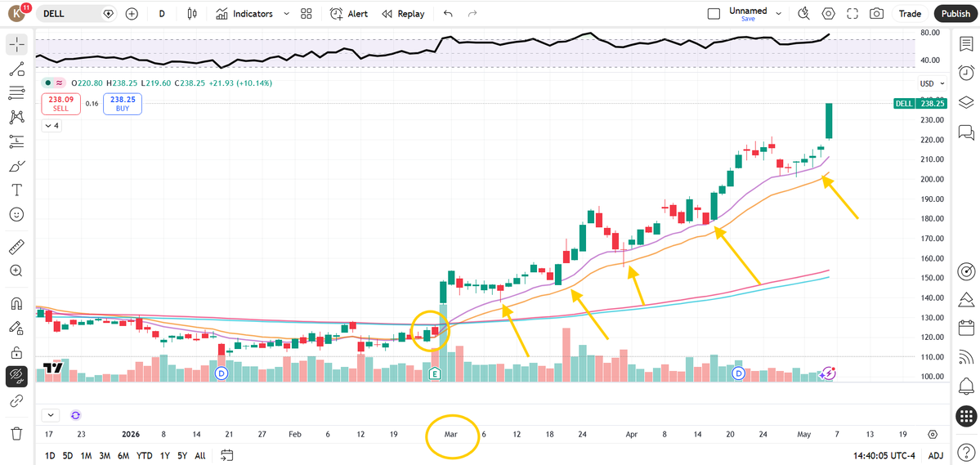980x465 pixels.
Task: Open the watchlist panel
Action: pos(966,44)
